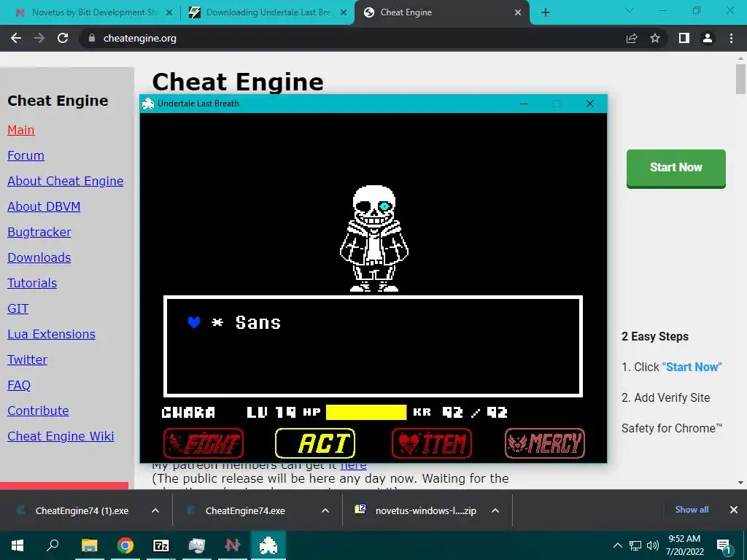Expand options for CheatEngine74.exe download

pos(325,510)
